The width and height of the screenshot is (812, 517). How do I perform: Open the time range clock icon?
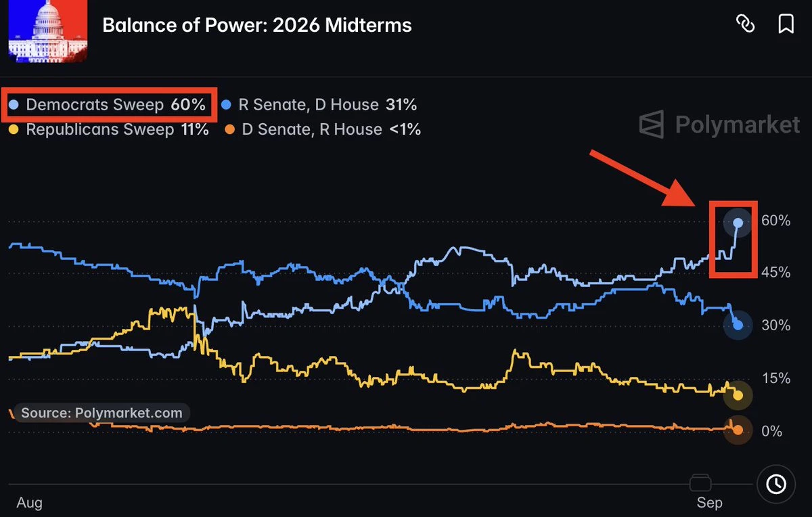click(775, 484)
